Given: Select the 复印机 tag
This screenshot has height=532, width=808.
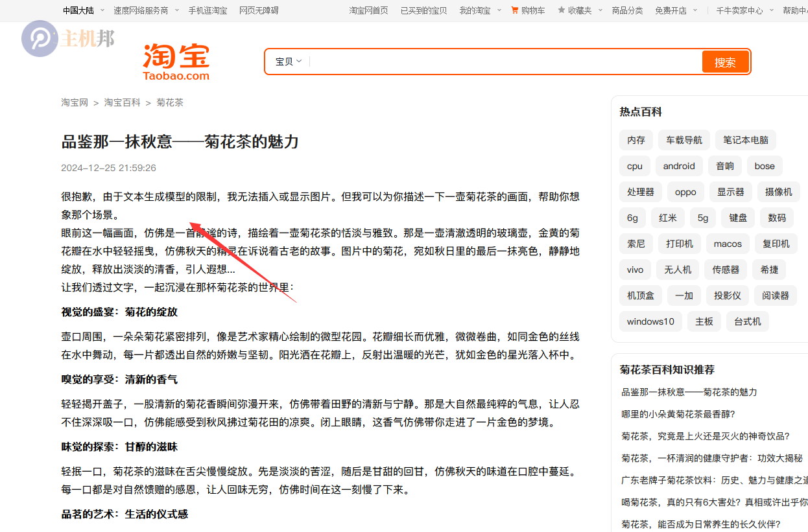Looking at the screenshot, I should (x=776, y=244).
